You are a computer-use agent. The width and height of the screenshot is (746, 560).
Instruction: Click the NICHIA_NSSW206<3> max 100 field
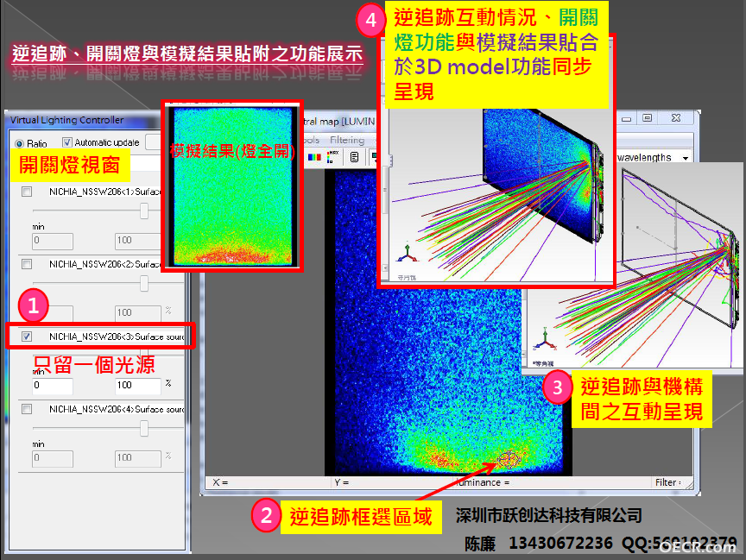click(x=137, y=386)
